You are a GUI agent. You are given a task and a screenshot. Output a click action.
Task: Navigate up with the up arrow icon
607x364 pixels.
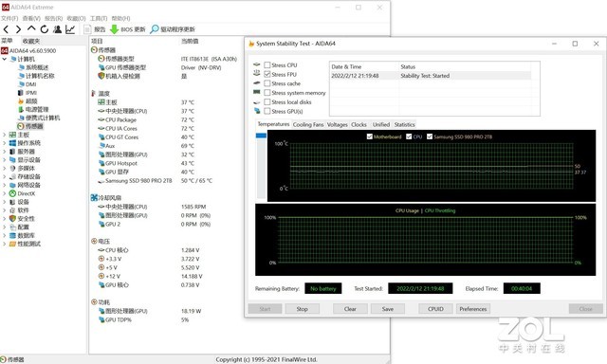[31, 28]
